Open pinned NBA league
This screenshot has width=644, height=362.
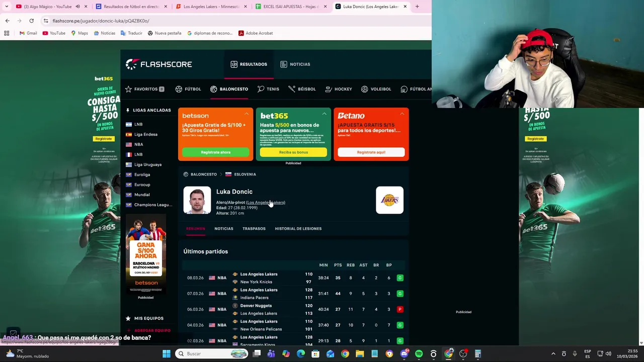coord(138,144)
